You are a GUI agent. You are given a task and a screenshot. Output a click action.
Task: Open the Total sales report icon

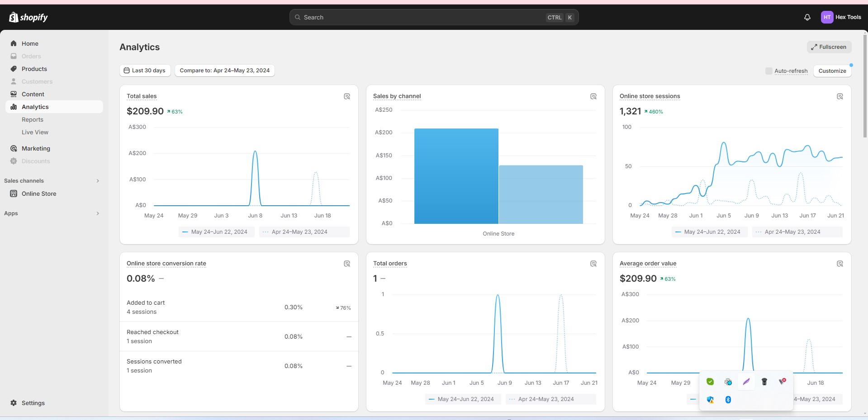click(x=347, y=96)
